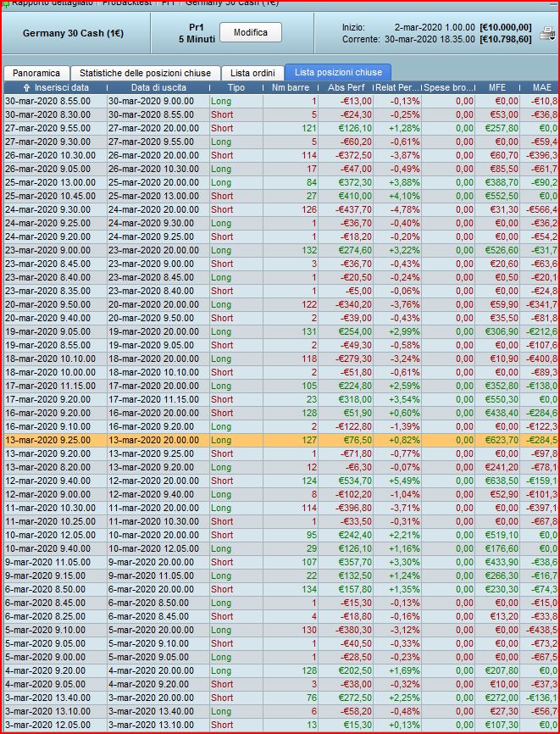Open Statistiche delle posizioni chiuse tab
The height and width of the screenshot is (734, 560).
(145, 73)
